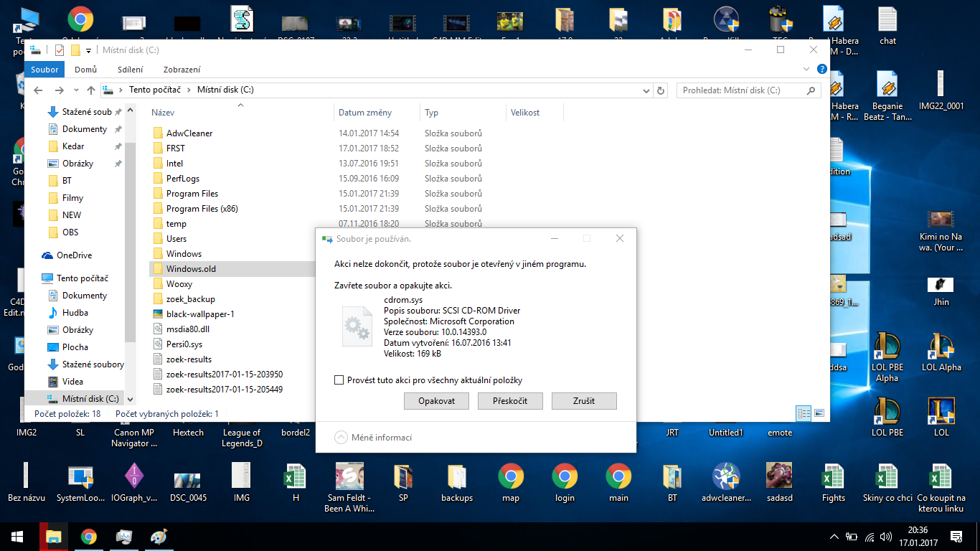Collapse details with 'Méně informací' chevron
The image size is (980, 551).
tap(342, 438)
